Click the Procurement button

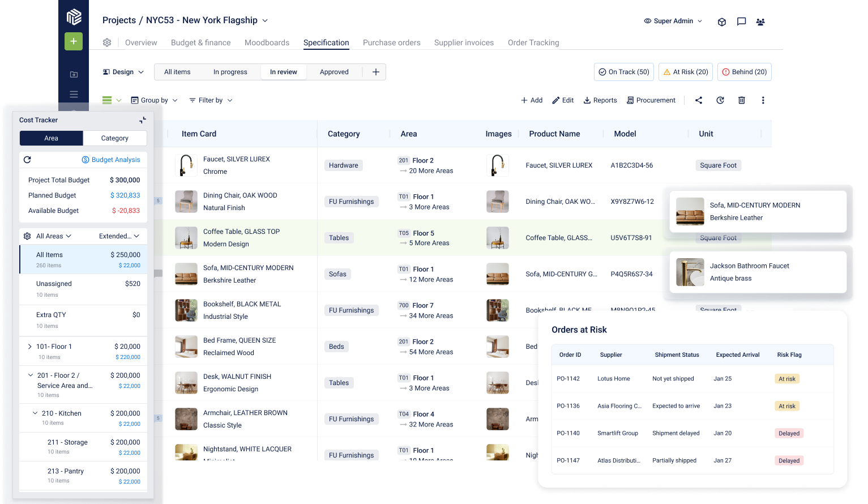[x=651, y=100]
